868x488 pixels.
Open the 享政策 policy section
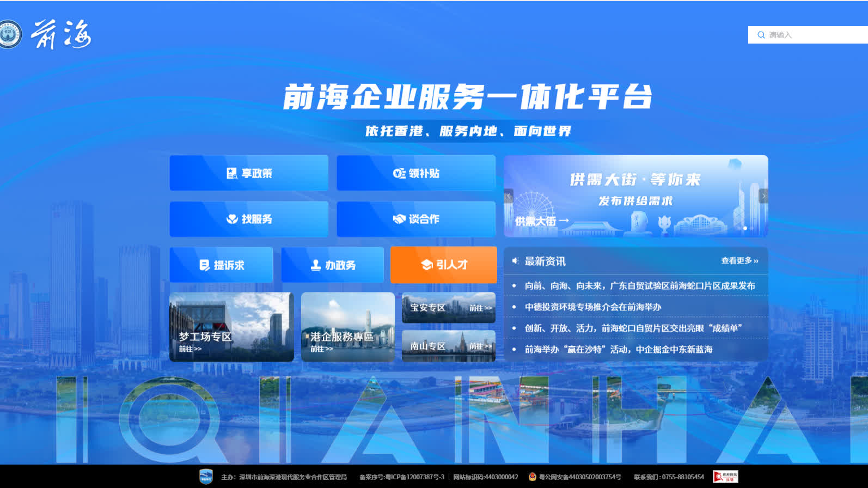(x=249, y=173)
